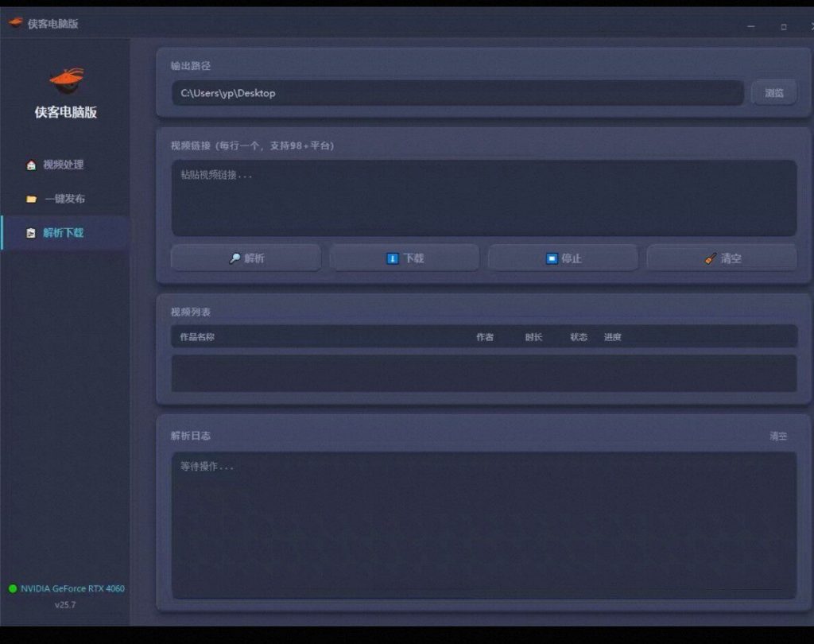Click the 停止 button
Image resolution: width=814 pixels, height=644 pixels.
point(564,258)
